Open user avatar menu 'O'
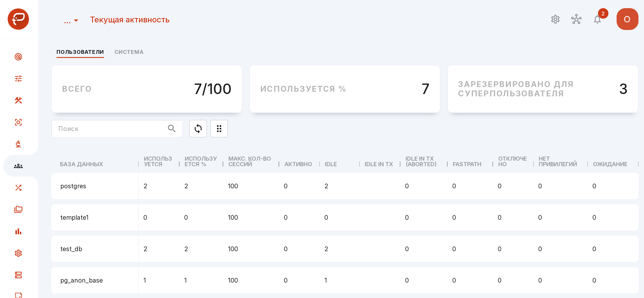This screenshot has height=298, width=644. click(627, 19)
